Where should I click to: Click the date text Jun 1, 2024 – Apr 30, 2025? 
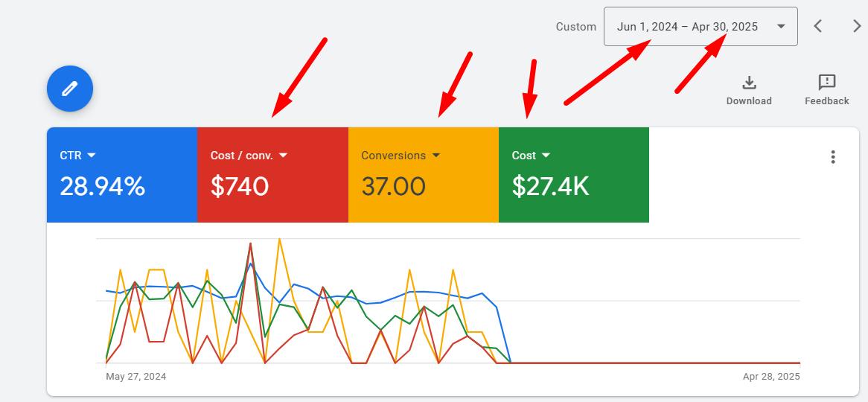tap(687, 27)
